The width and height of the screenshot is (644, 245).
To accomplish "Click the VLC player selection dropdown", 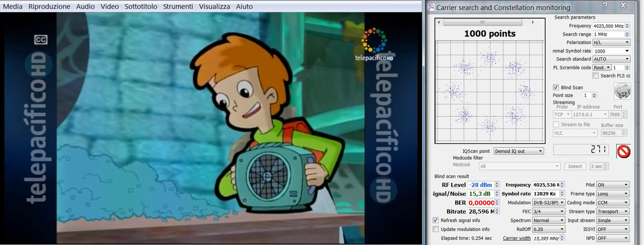I will point(575,133).
